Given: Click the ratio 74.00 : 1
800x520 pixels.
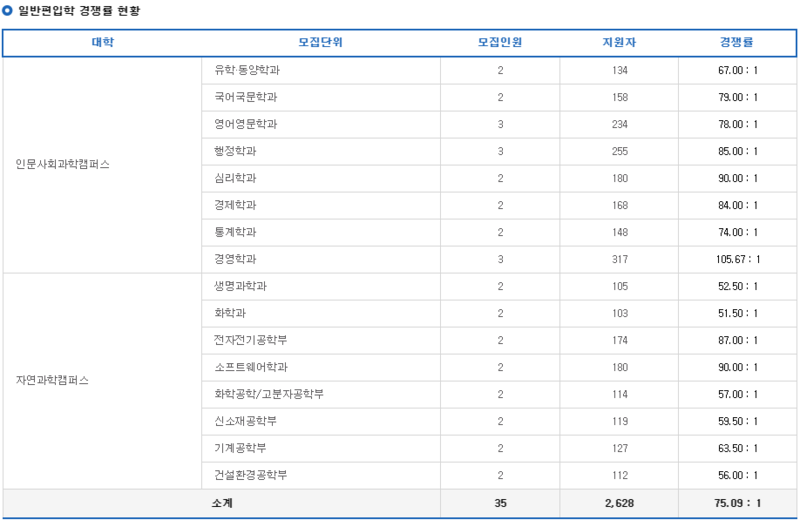Looking at the screenshot, I should click(738, 233).
